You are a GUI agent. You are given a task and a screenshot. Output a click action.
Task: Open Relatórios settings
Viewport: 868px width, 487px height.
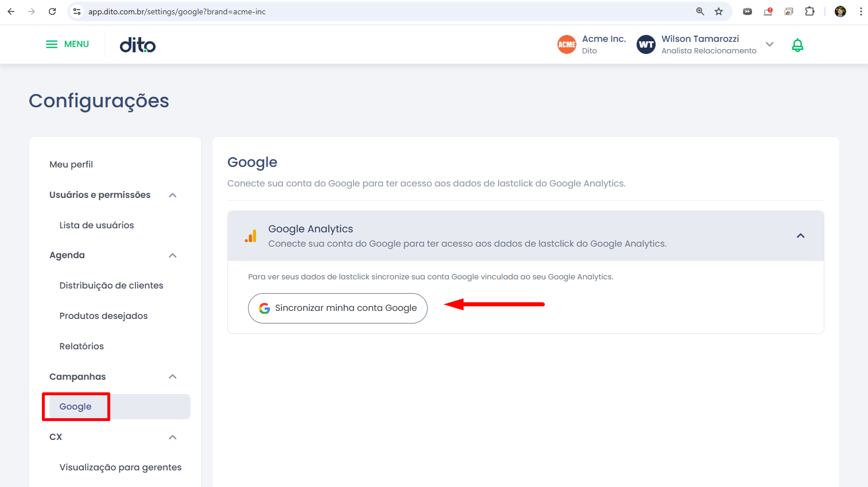(82, 346)
